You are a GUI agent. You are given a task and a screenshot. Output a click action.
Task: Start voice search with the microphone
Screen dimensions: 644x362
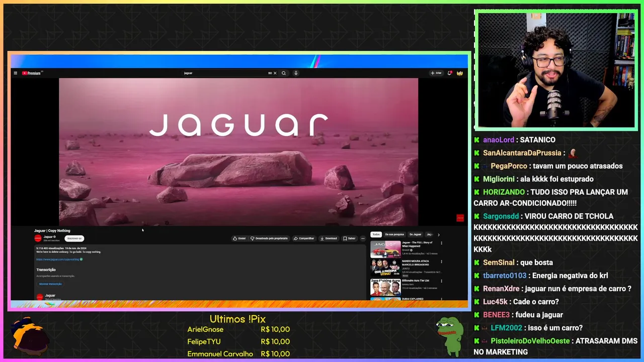[296, 73]
